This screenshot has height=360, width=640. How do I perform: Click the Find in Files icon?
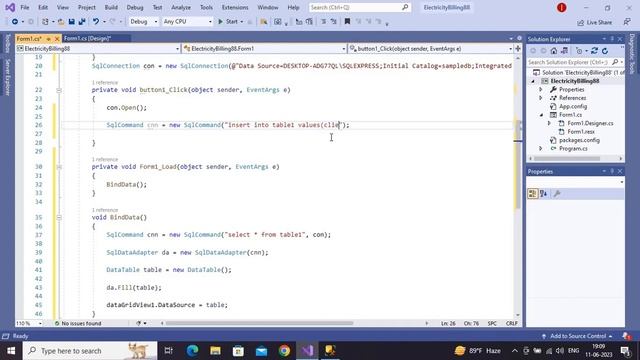[x=264, y=22]
